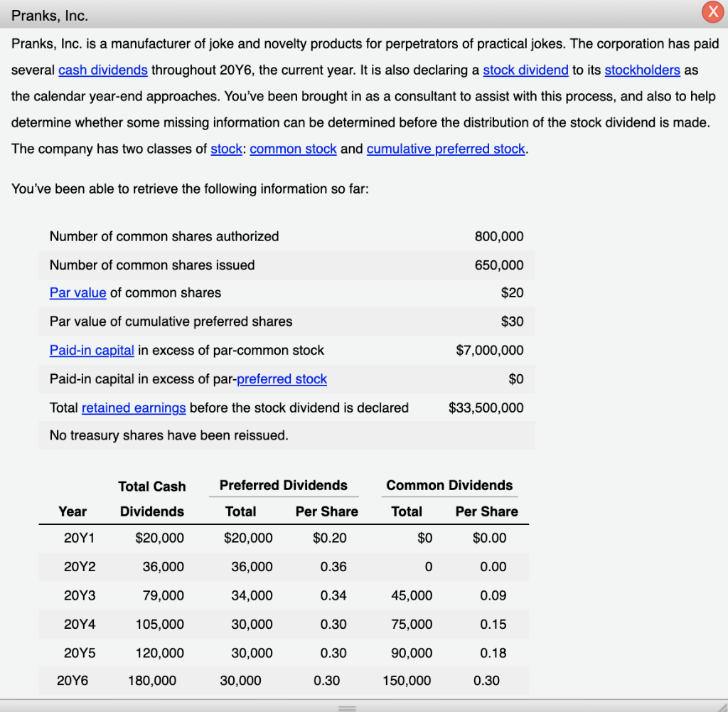Follow the "preferred stock" link

pyautogui.click(x=282, y=379)
